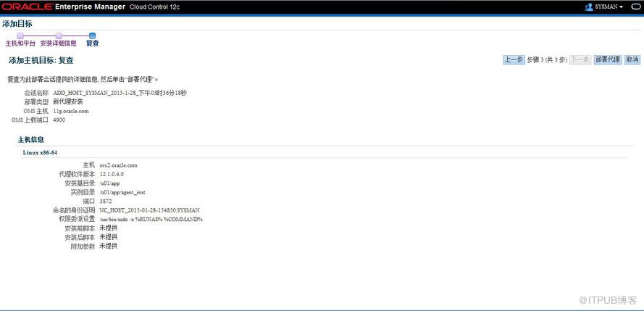Screen dimensions: 644x311
Task: Click the 附加参数 value 未提供
Action: pos(109,246)
